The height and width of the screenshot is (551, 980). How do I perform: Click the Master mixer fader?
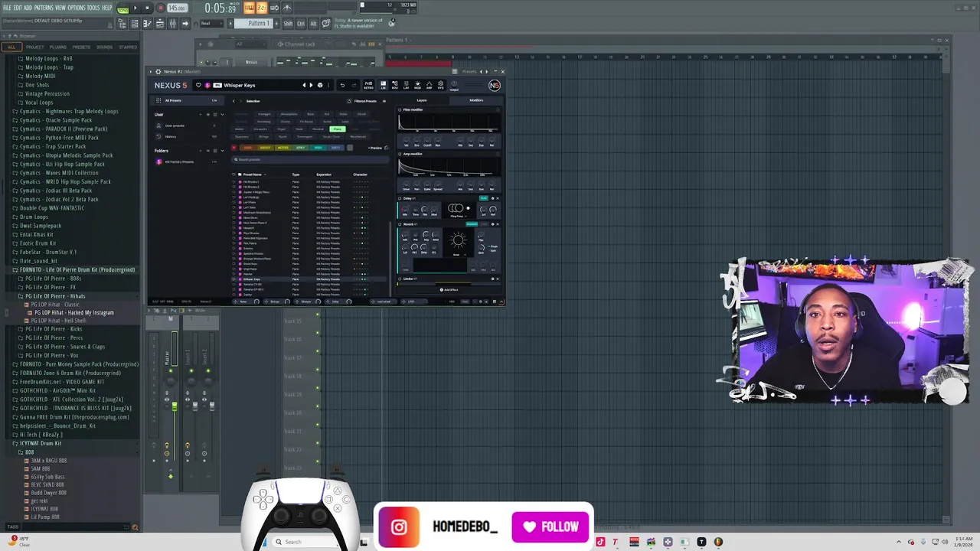click(x=174, y=406)
